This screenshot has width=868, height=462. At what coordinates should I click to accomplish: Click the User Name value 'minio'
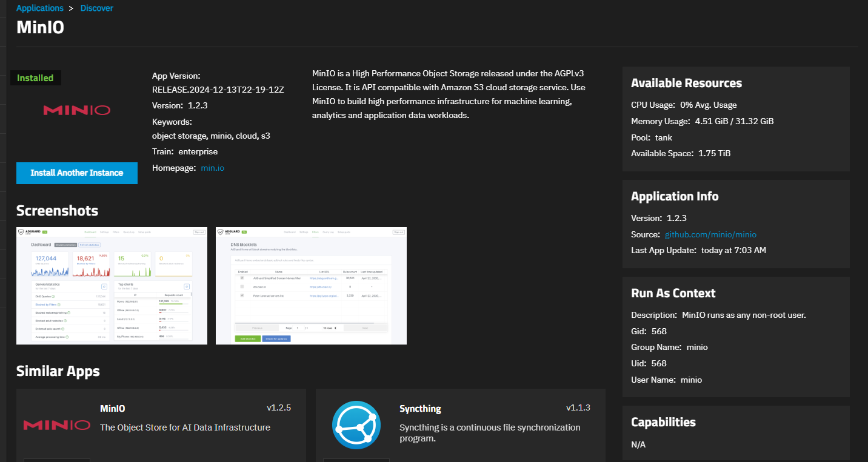(x=691, y=380)
